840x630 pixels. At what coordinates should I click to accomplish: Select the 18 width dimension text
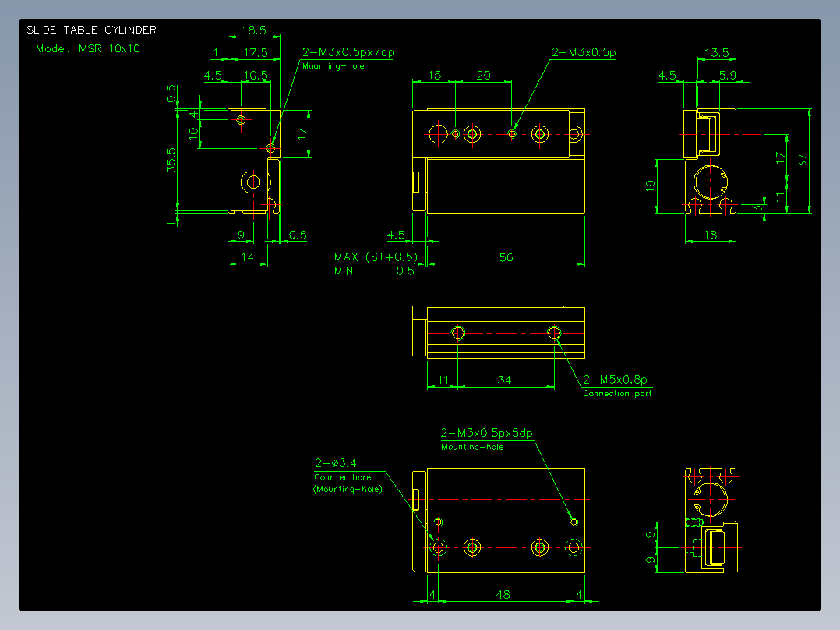tap(711, 235)
